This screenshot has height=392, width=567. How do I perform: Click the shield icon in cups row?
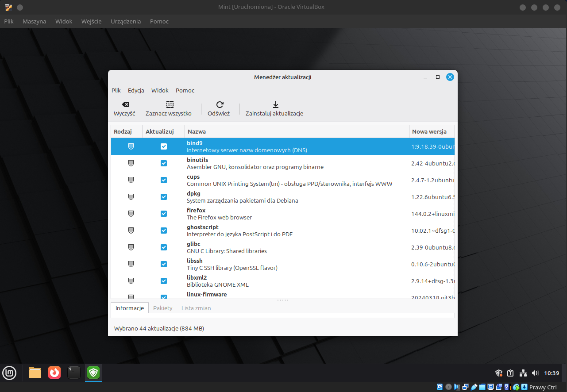coord(131,180)
